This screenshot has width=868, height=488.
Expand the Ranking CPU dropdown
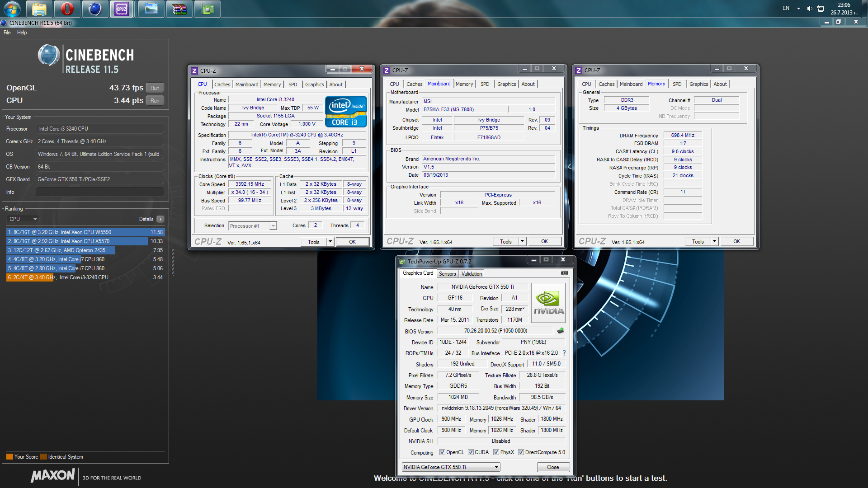click(x=35, y=219)
